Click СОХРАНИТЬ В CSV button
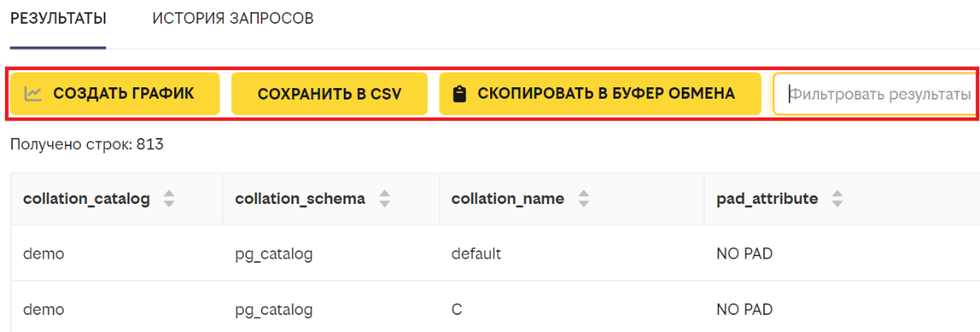 point(330,93)
